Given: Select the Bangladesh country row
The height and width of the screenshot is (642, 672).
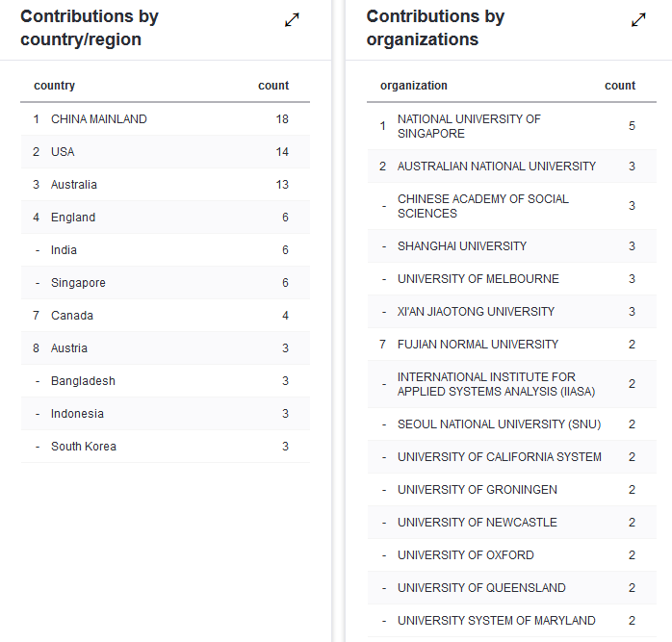Looking at the screenshot, I should tap(83, 381).
